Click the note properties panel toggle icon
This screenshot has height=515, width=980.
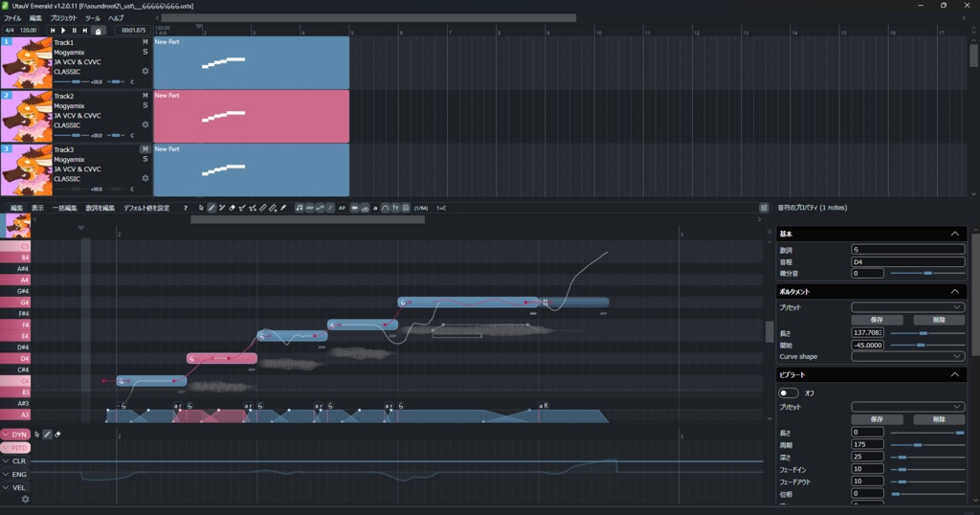(764, 208)
